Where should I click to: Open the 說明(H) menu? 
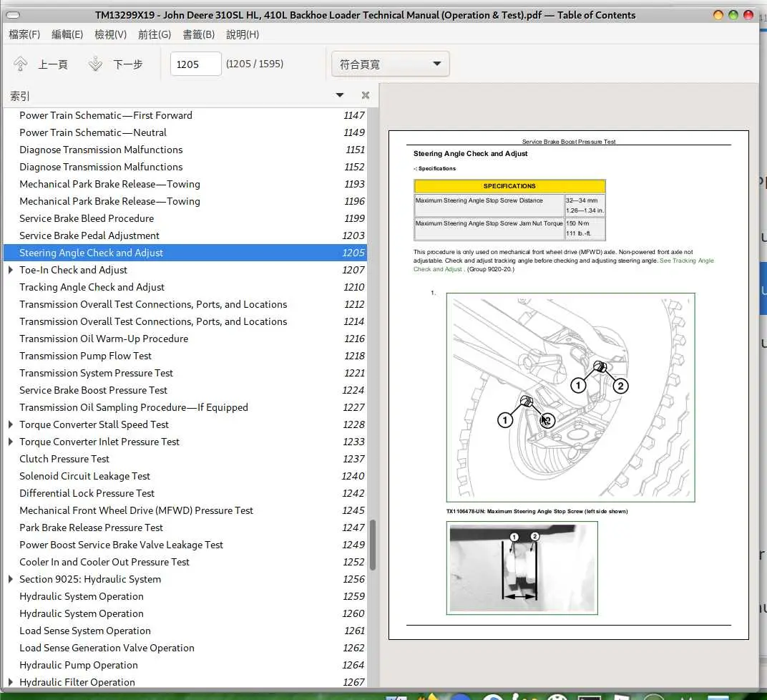tap(242, 34)
